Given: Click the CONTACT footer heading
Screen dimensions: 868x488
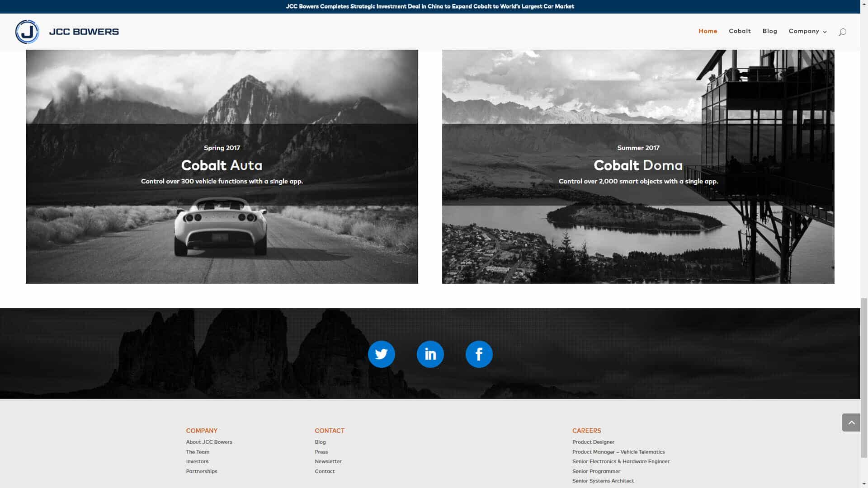Looking at the screenshot, I should pos(330,431).
